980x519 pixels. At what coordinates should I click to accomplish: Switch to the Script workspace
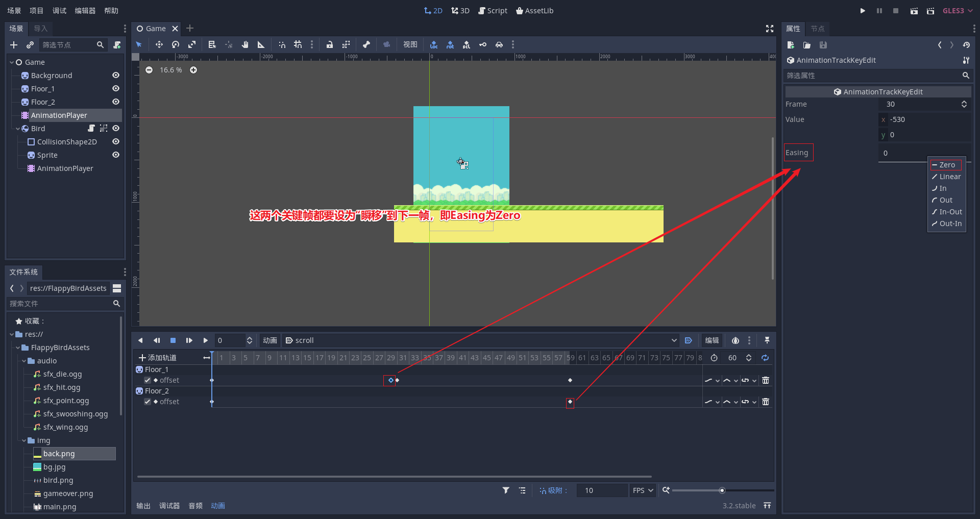coord(493,11)
